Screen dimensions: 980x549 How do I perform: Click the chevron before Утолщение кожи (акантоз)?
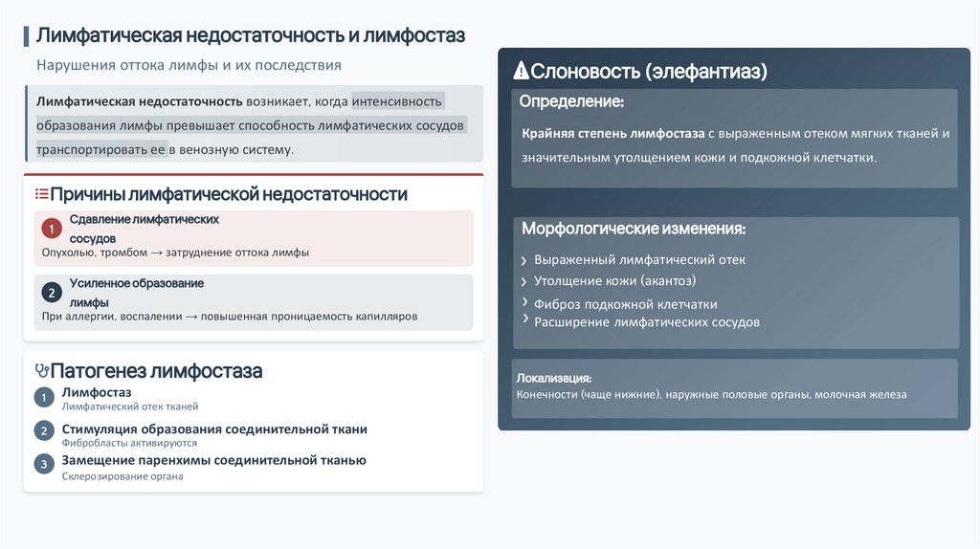tap(523, 282)
